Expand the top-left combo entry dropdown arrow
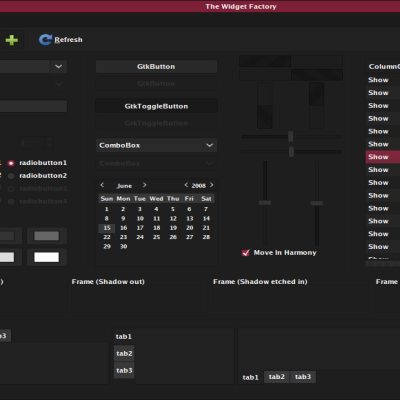Image resolution: width=400 pixels, height=400 pixels. 58,67
